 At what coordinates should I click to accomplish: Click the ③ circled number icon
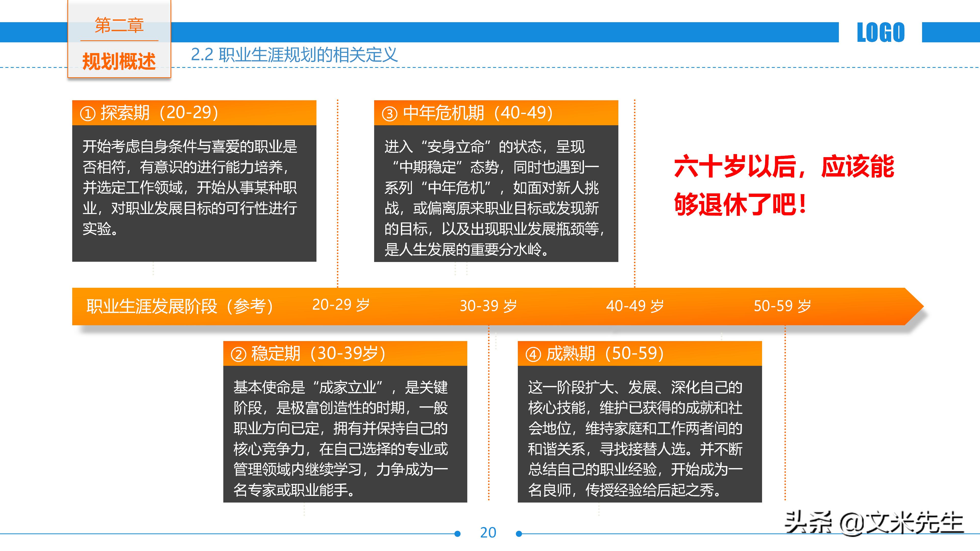coord(389,113)
